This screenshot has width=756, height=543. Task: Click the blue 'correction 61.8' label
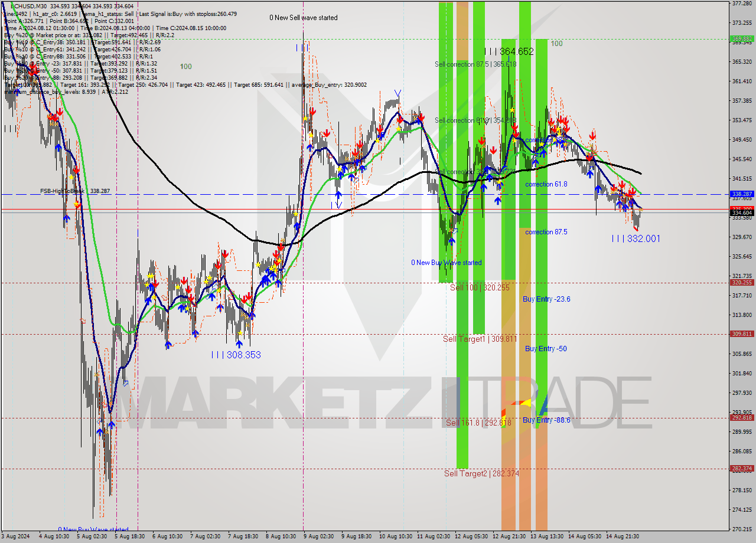(546, 184)
